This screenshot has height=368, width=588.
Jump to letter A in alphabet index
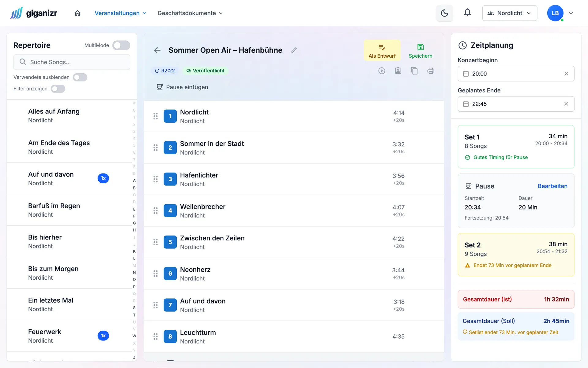click(x=134, y=181)
